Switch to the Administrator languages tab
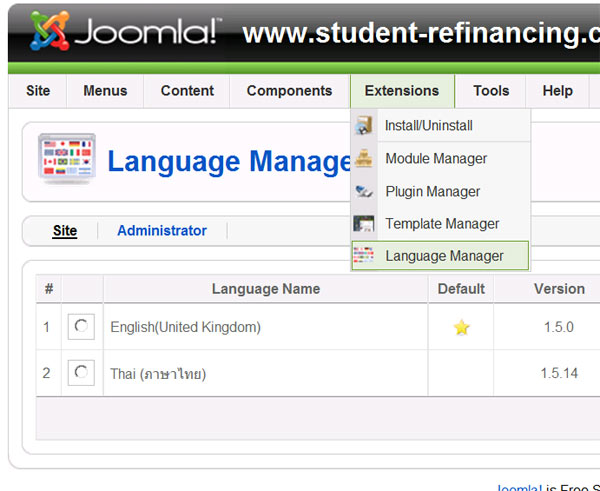 point(162,231)
